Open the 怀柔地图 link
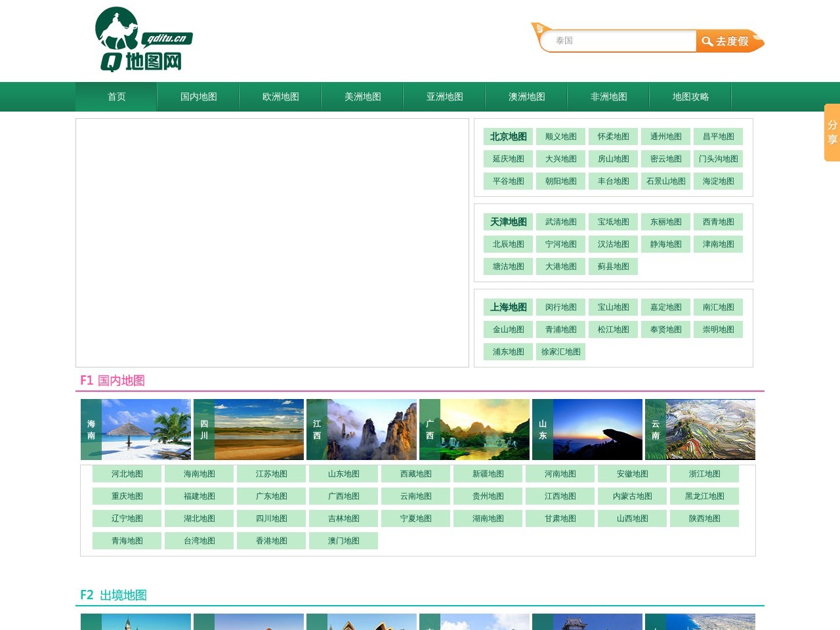 613,136
